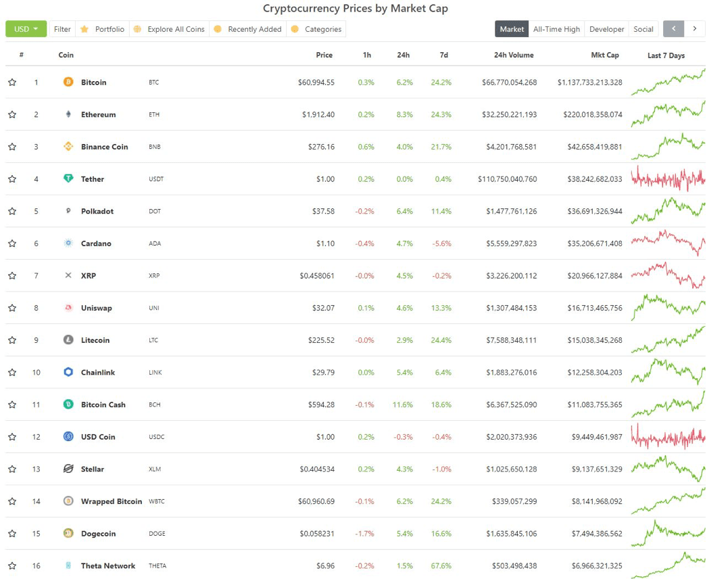Click the Tether logo icon
Screen dimensions: 728x579
coord(68,179)
